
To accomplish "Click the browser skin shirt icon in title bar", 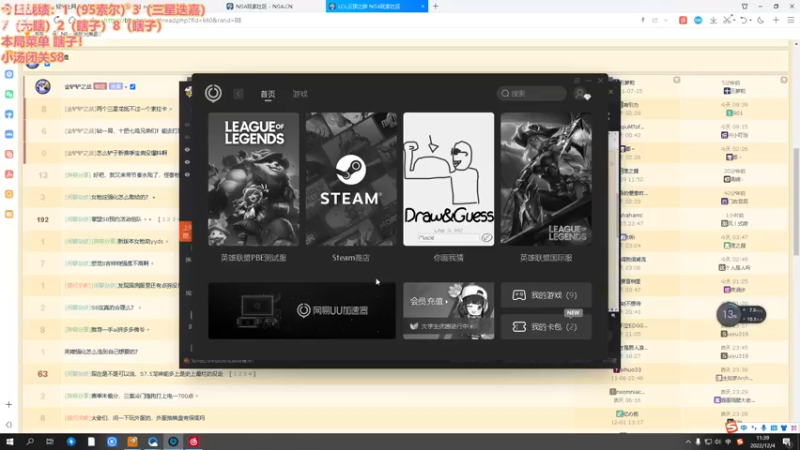I will point(744,6).
